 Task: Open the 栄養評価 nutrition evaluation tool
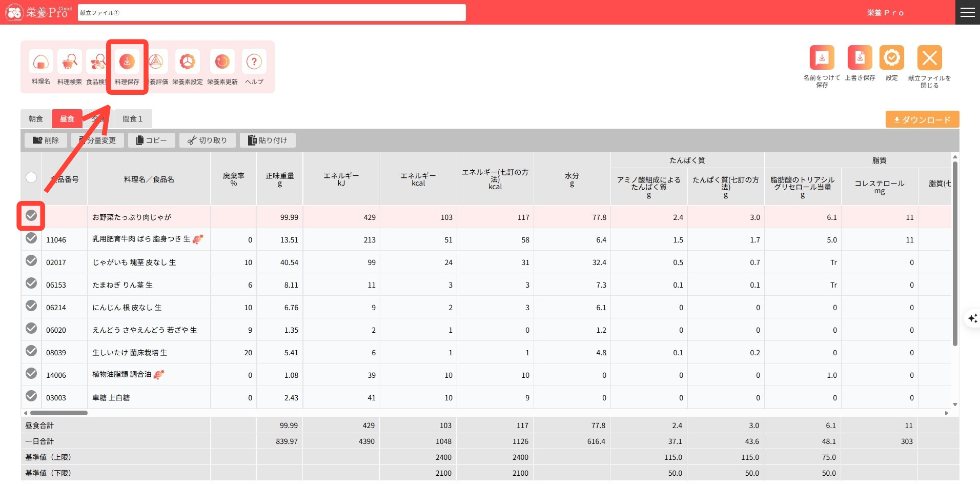pos(157,62)
